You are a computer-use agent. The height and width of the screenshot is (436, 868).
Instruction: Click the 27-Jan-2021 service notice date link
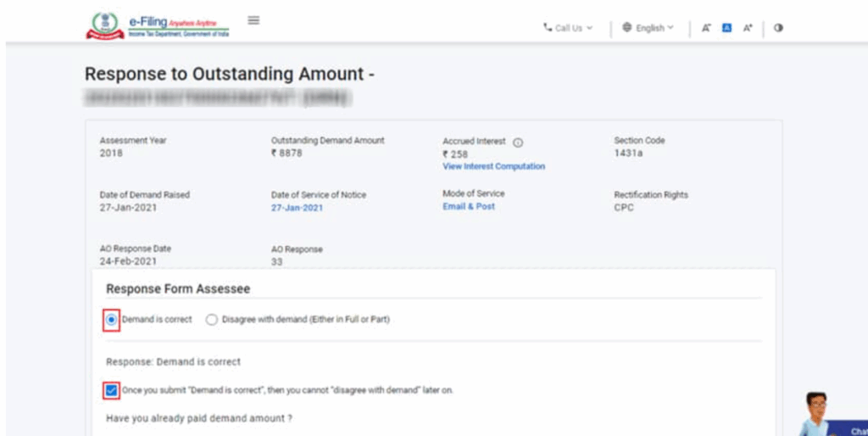coord(297,208)
